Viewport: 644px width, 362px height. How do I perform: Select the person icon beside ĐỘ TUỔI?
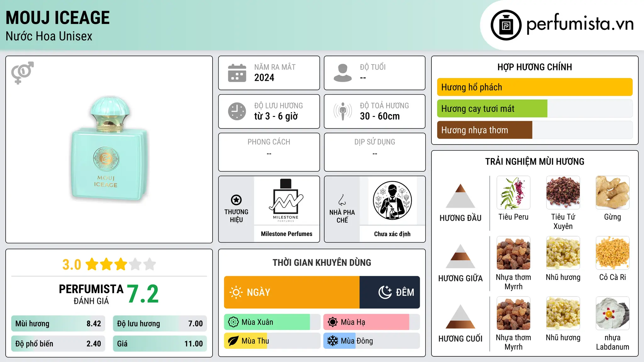click(x=343, y=73)
